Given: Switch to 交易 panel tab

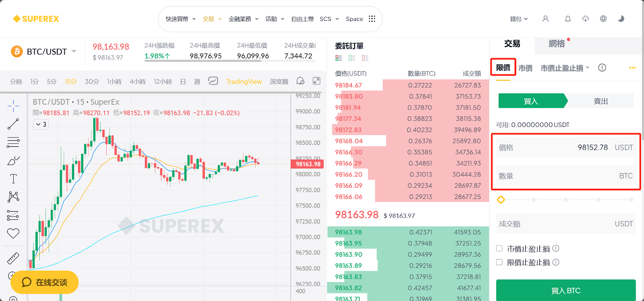Looking at the screenshot, I should pyautogui.click(x=512, y=44).
